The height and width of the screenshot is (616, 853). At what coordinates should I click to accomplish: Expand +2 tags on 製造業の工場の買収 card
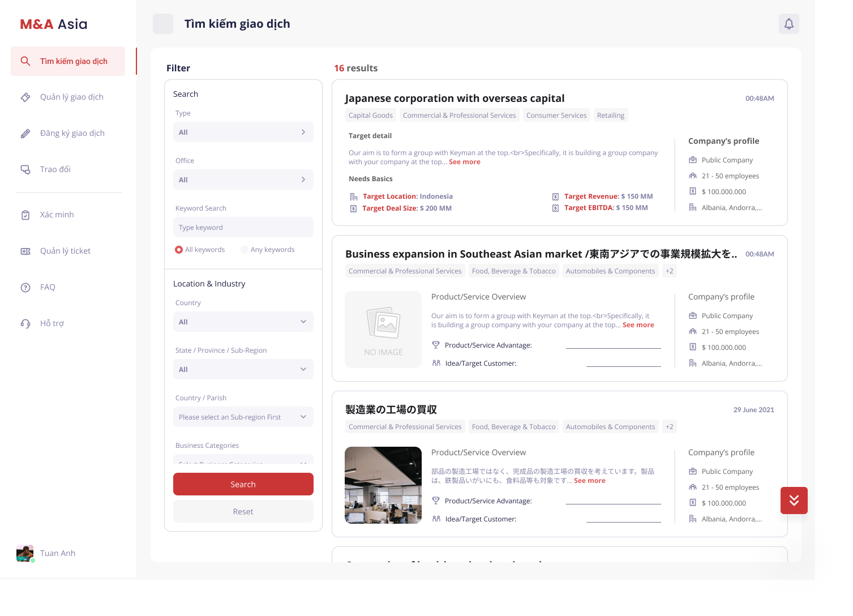[x=670, y=427]
